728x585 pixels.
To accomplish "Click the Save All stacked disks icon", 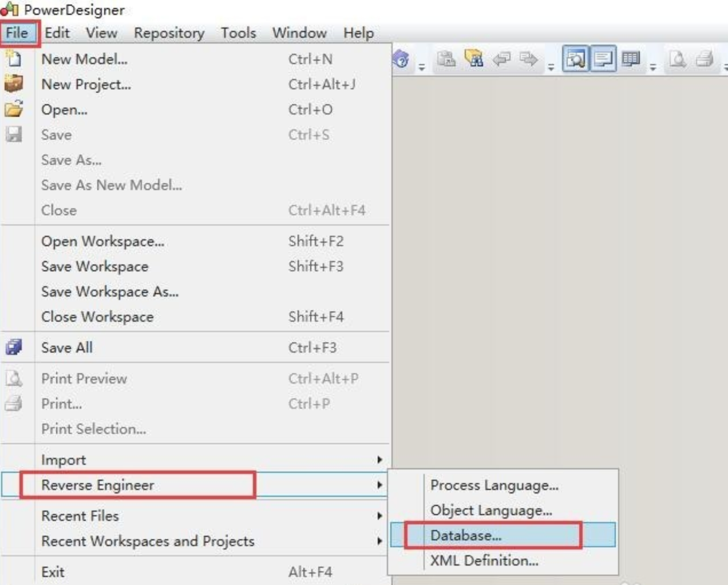I will coord(14,347).
